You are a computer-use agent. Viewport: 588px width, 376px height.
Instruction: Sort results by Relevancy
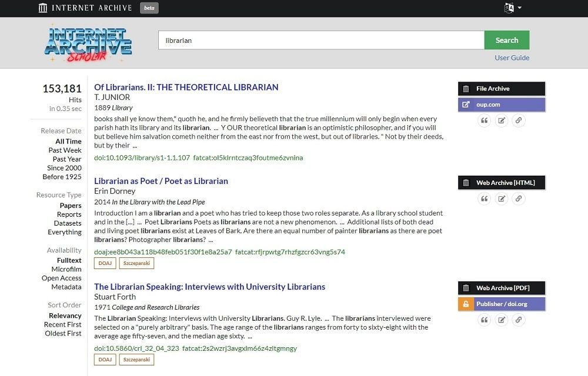click(65, 315)
